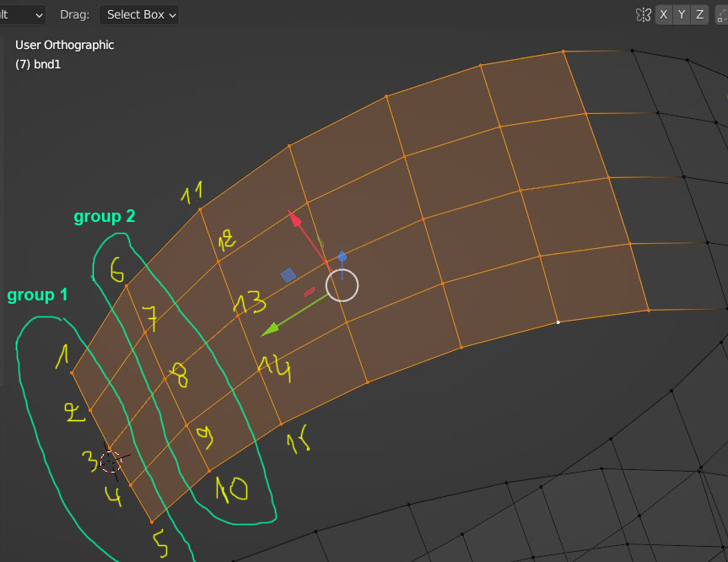Click the 3D cursor beside vertex 3

(x=110, y=461)
